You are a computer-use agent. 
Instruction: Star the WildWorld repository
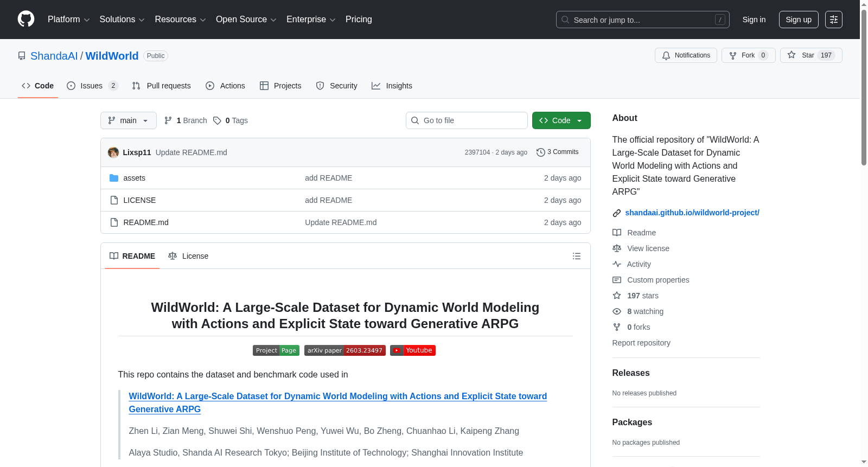coord(811,55)
